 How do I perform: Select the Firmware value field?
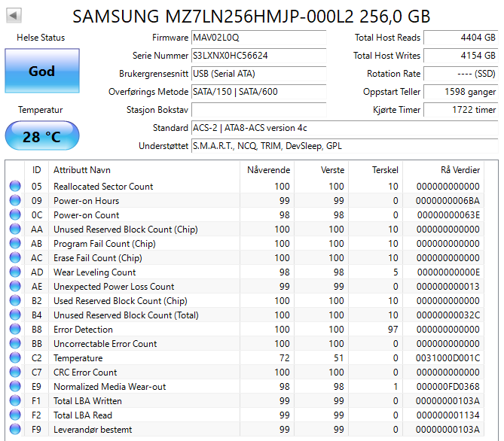(258, 38)
